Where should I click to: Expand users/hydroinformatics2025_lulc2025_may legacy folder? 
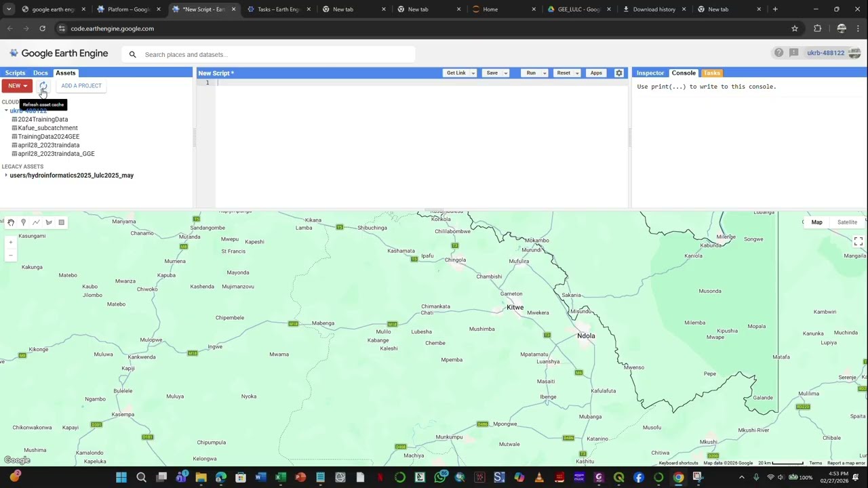click(x=6, y=176)
